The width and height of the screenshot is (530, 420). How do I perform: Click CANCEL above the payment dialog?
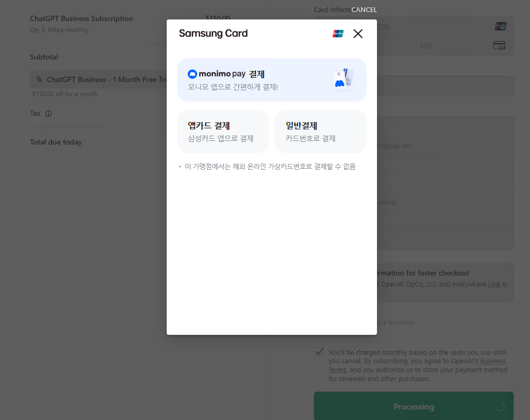point(364,10)
